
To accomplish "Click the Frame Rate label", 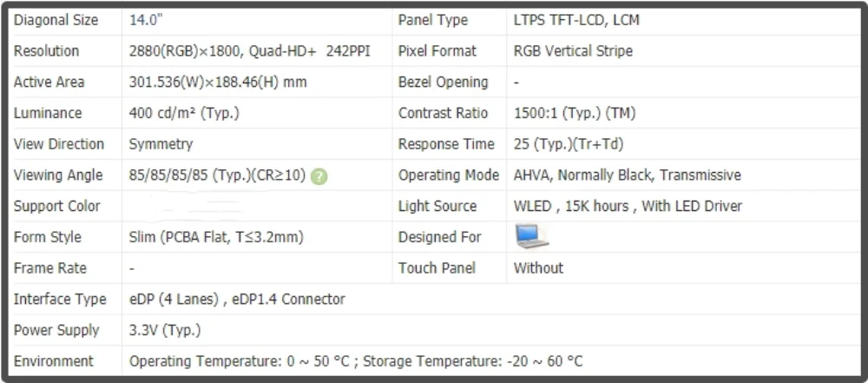I will (50, 268).
